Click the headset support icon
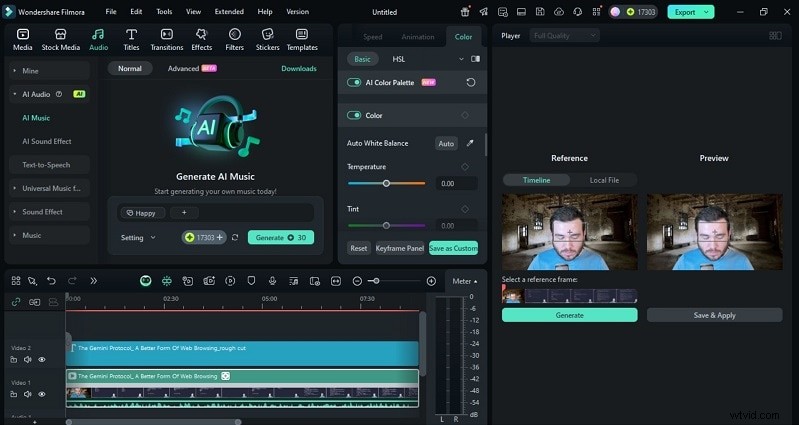This screenshot has width=799, height=425. pyautogui.click(x=577, y=12)
